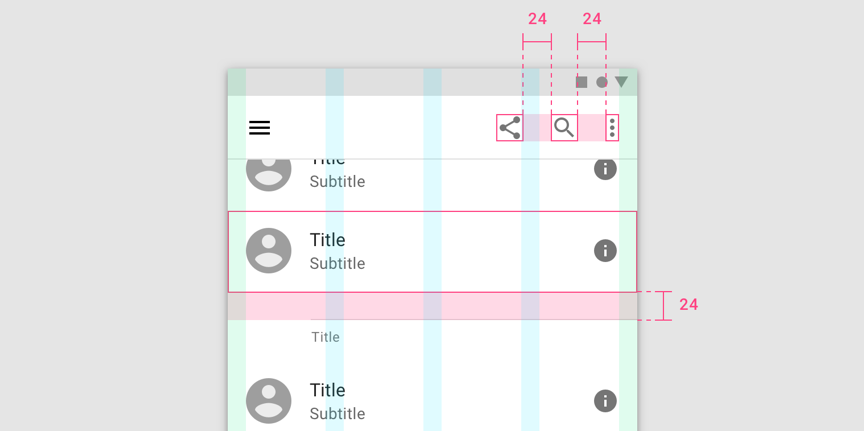Select avatar in the bottom list row
Image resolution: width=864 pixels, height=431 pixels.
point(269,401)
